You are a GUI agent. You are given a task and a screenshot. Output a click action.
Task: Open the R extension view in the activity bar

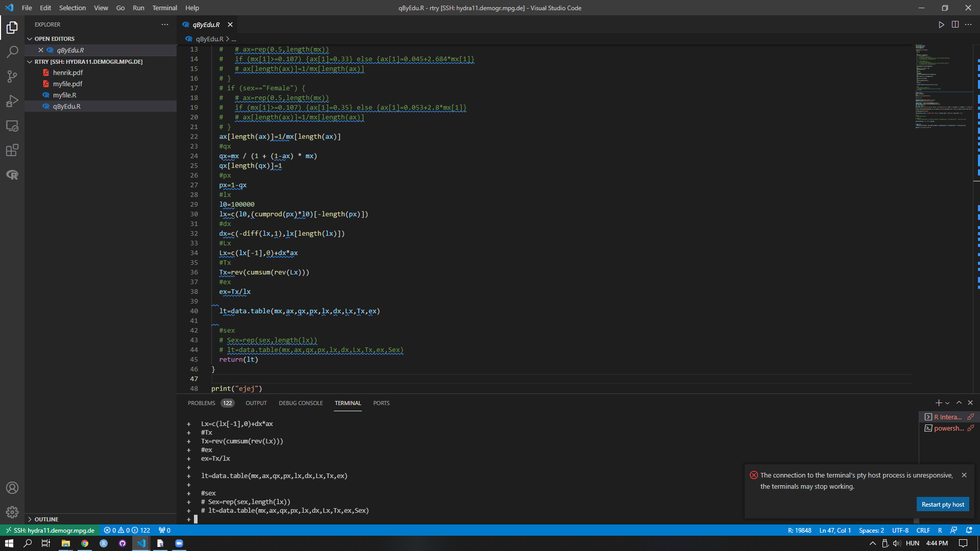[12, 175]
